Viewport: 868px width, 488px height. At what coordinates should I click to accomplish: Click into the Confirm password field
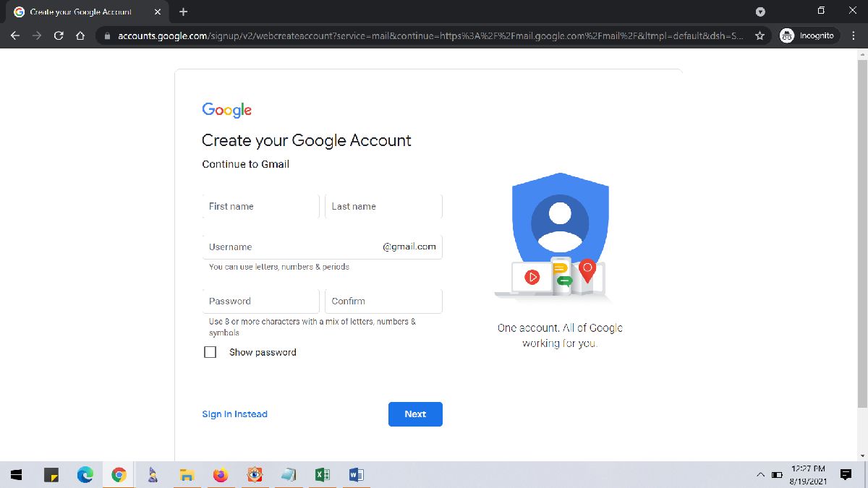pyautogui.click(x=383, y=301)
